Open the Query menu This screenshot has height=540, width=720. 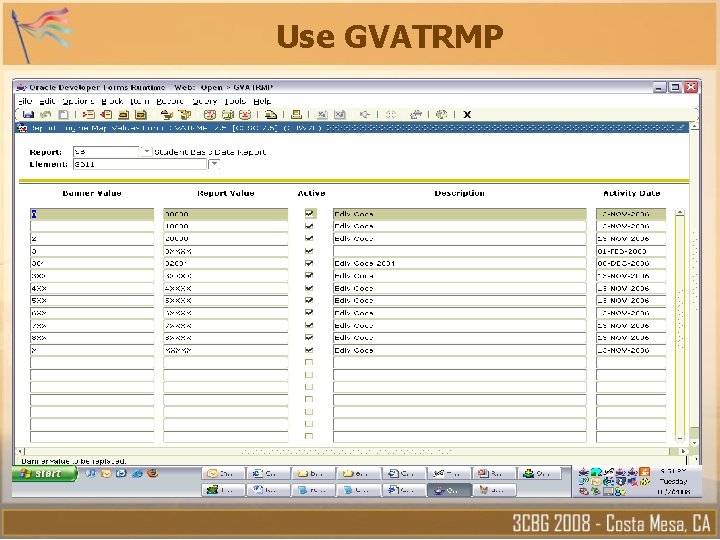coord(204,101)
